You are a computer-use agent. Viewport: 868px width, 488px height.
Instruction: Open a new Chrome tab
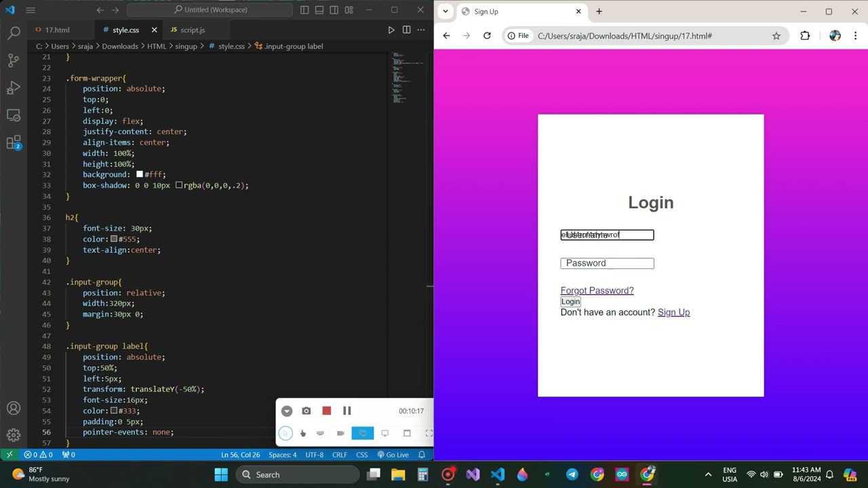click(599, 12)
